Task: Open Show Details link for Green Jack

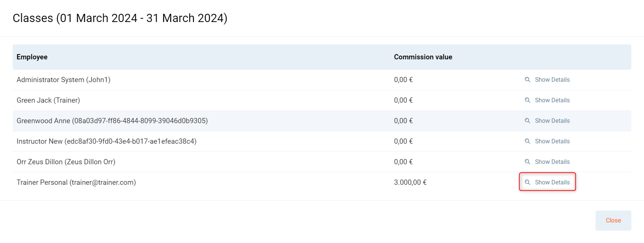Action: 552,100
